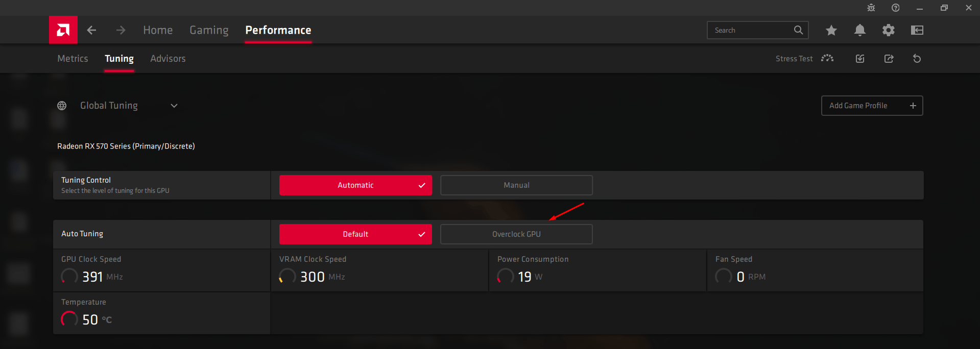Open settings gear icon

point(889,30)
